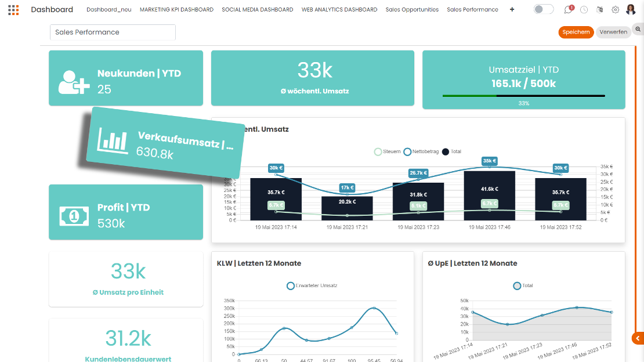Click the history clock icon
Image resolution: width=644 pixels, height=362 pixels.
point(584,9)
